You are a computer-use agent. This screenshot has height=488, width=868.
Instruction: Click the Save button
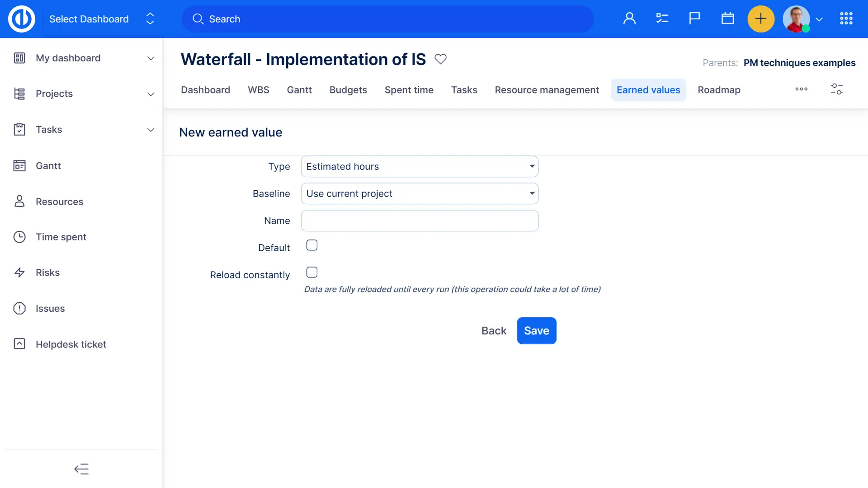pyautogui.click(x=536, y=331)
